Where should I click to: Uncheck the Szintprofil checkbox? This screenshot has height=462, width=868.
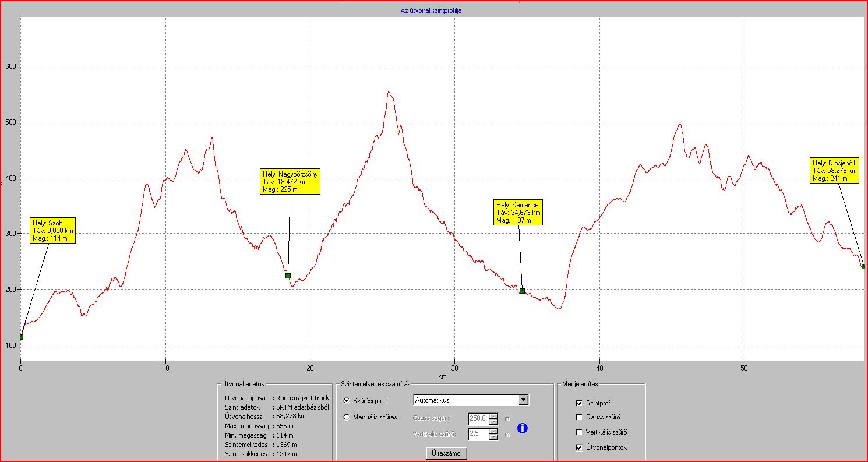[579, 403]
